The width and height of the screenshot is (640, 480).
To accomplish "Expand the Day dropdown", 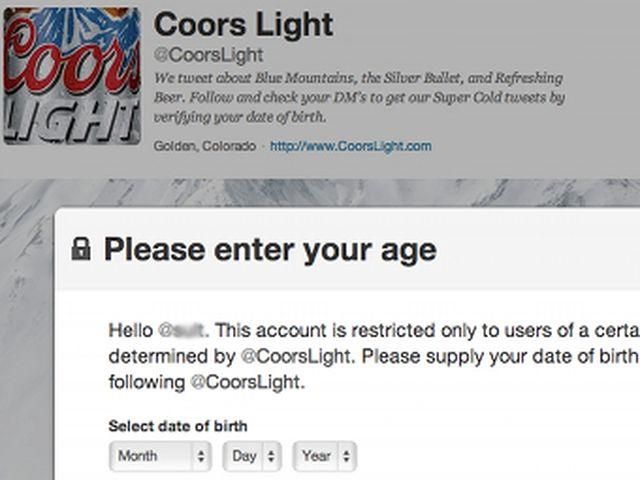I will tap(252, 456).
